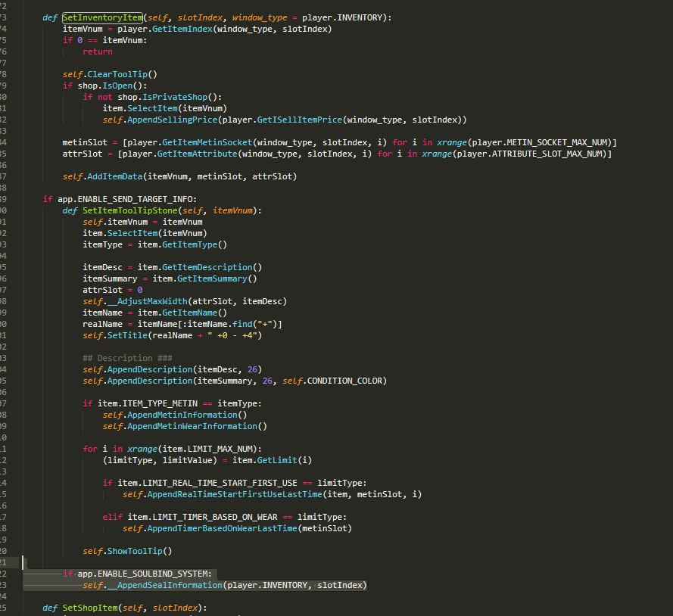This screenshot has width=673, height=616.
Task: Click 'item.ITEM_TYPE_METIN' condition
Action: (148, 403)
